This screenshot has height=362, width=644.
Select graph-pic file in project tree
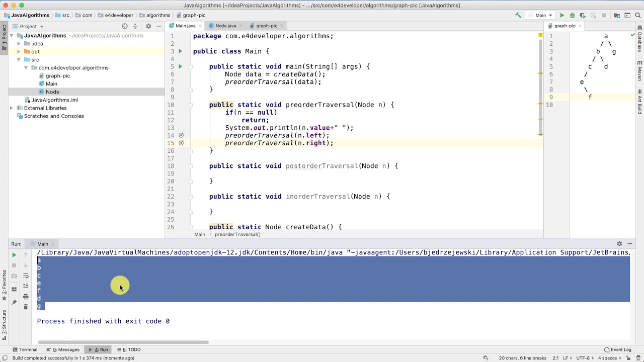coord(58,76)
